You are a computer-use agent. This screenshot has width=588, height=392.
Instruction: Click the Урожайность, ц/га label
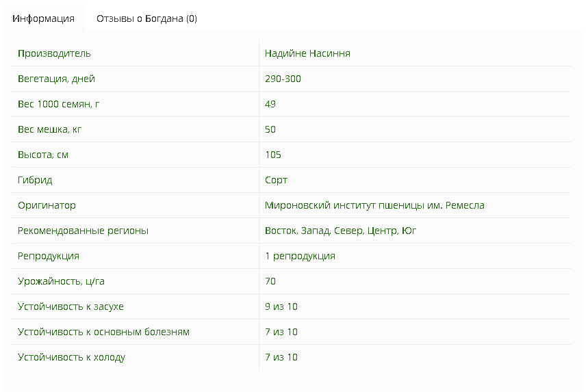61,281
